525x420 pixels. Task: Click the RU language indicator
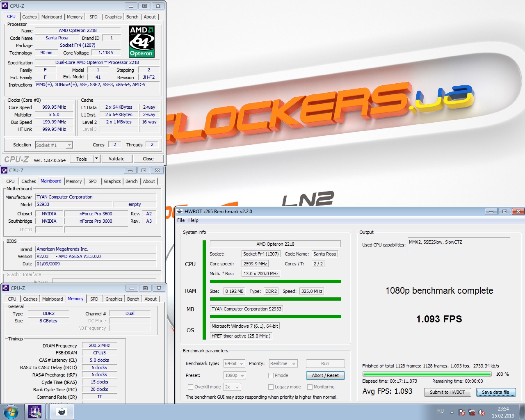(440, 411)
